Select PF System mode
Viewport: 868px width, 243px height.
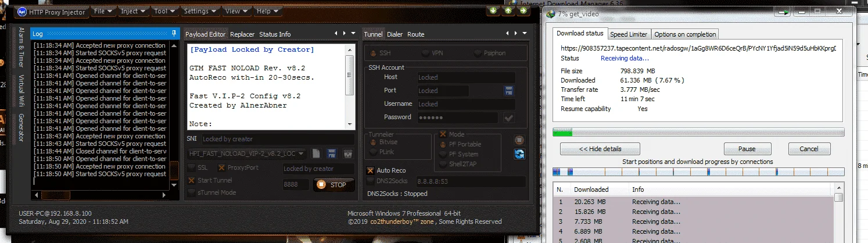[x=458, y=154]
